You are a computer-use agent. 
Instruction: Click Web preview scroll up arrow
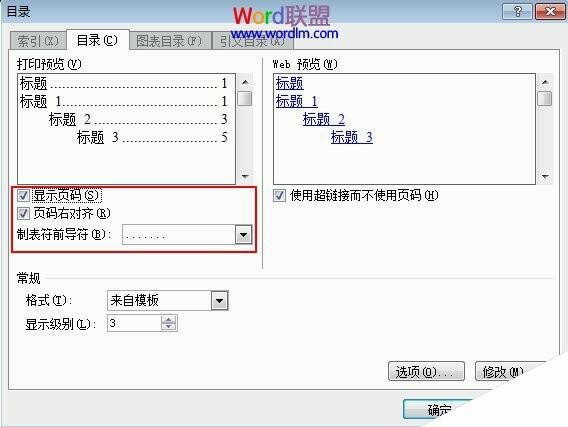[544, 82]
